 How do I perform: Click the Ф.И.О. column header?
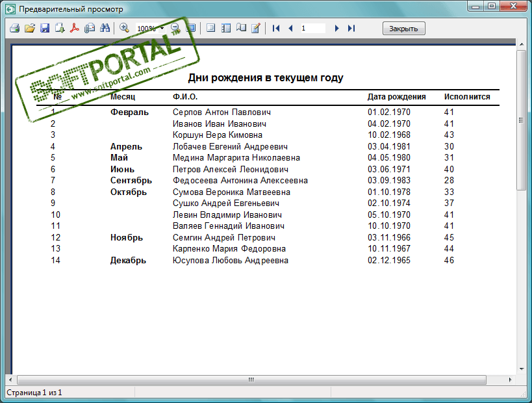tap(185, 97)
